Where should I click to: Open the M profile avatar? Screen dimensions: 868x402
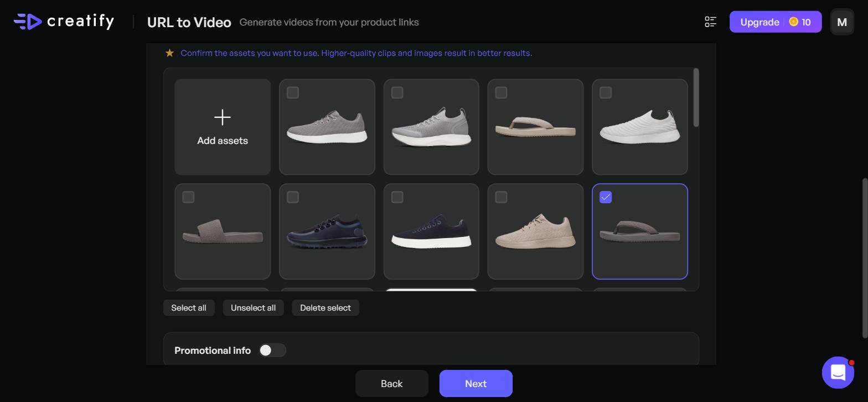pos(842,22)
